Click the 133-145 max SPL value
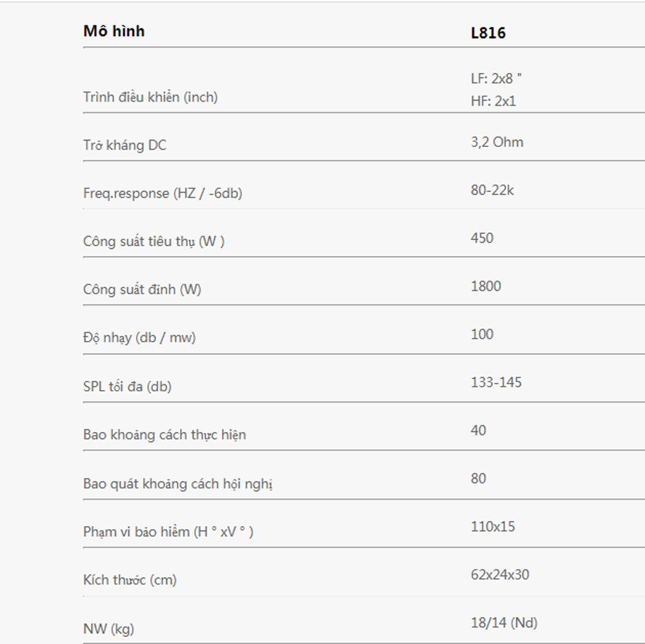Screen dimensions: 645x644 tap(496, 382)
